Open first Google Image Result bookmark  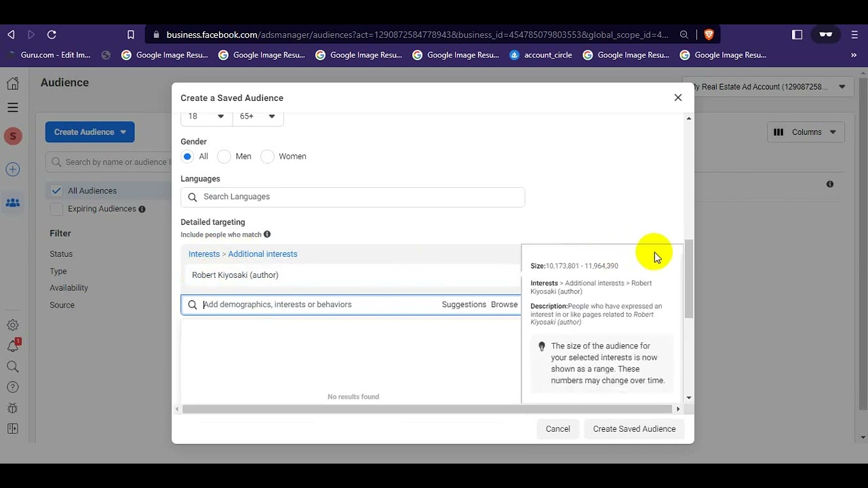pyautogui.click(x=165, y=55)
